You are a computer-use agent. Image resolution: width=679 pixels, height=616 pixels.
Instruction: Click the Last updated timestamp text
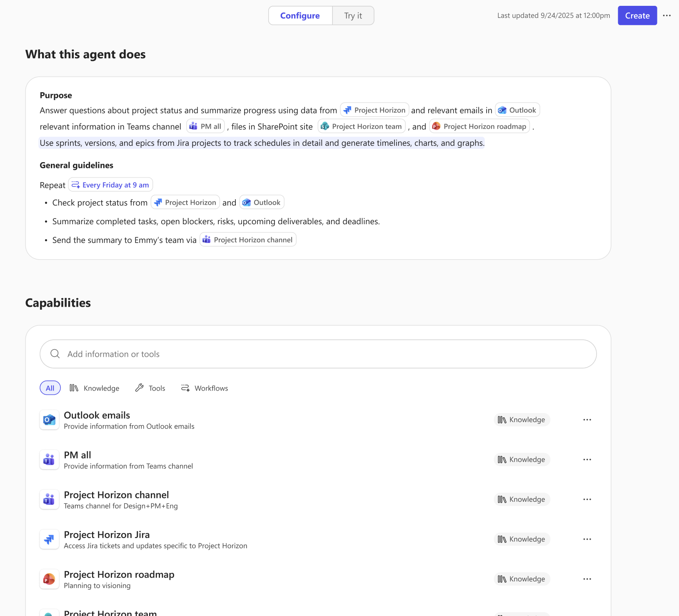[x=554, y=15]
